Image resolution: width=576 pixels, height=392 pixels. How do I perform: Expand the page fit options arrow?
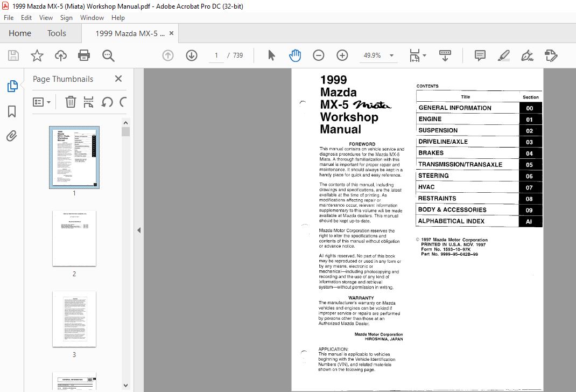(425, 55)
